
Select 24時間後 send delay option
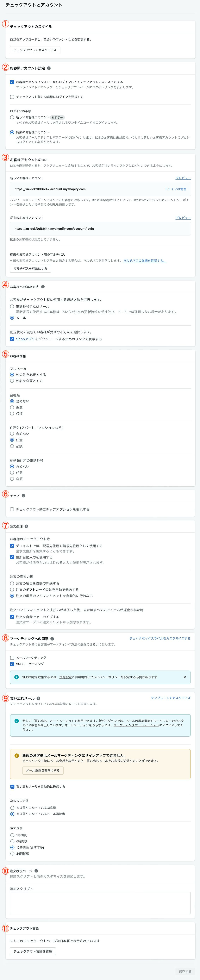(12, 854)
